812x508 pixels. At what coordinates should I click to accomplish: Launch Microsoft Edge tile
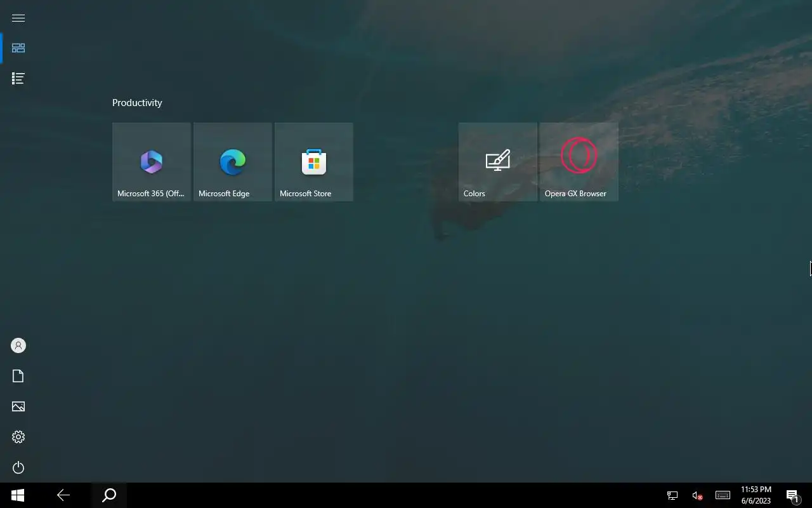(x=233, y=162)
